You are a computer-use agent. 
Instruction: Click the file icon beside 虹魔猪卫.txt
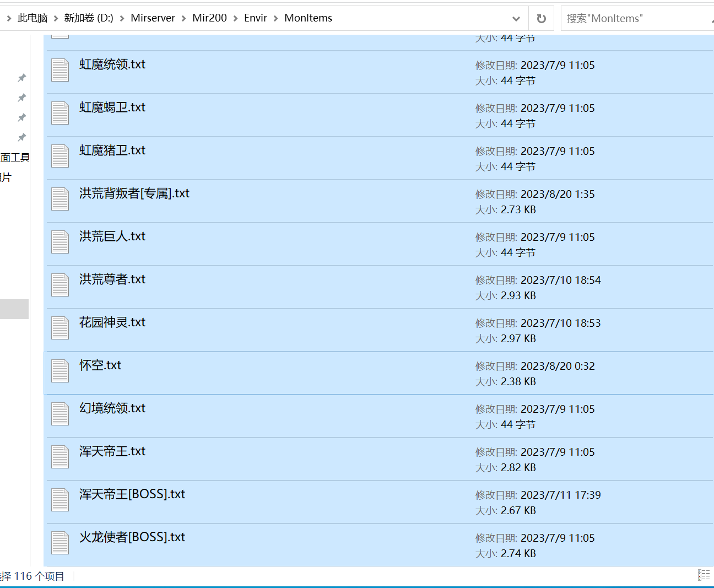click(x=60, y=156)
